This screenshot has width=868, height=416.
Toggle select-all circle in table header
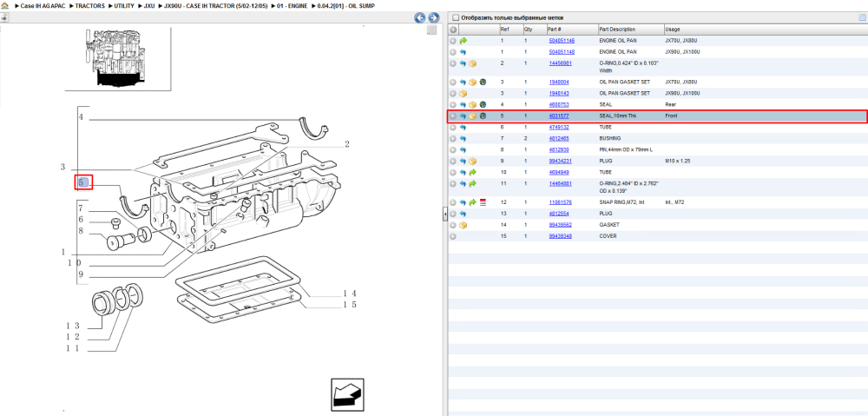[x=453, y=30]
